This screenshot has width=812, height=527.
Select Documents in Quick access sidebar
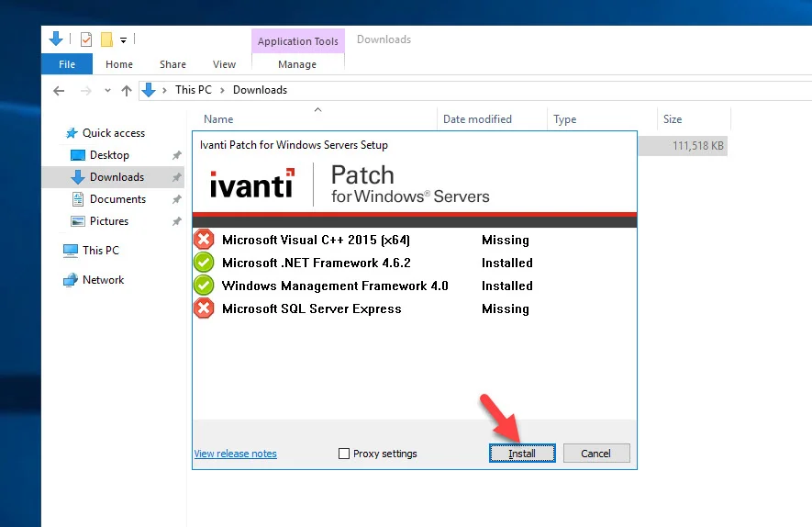pos(117,199)
